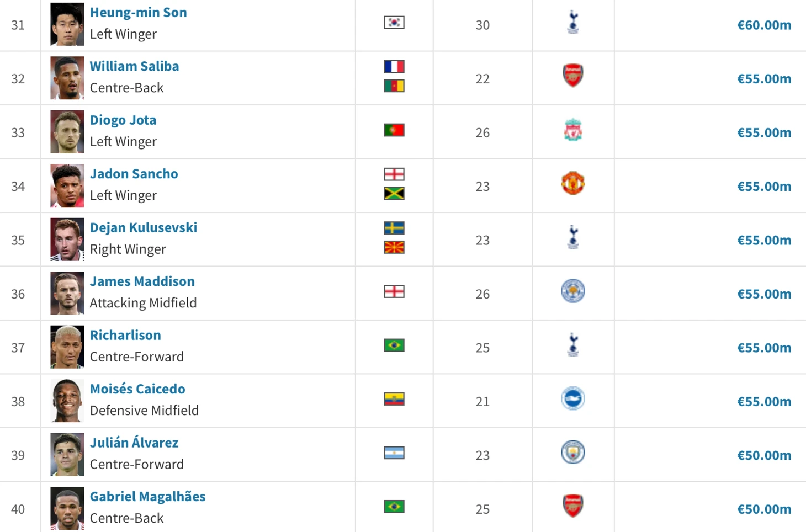The width and height of the screenshot is (806, 532).
Task: Open Liverpool crest beside Diogo Jota
Action: coord(573,130)
